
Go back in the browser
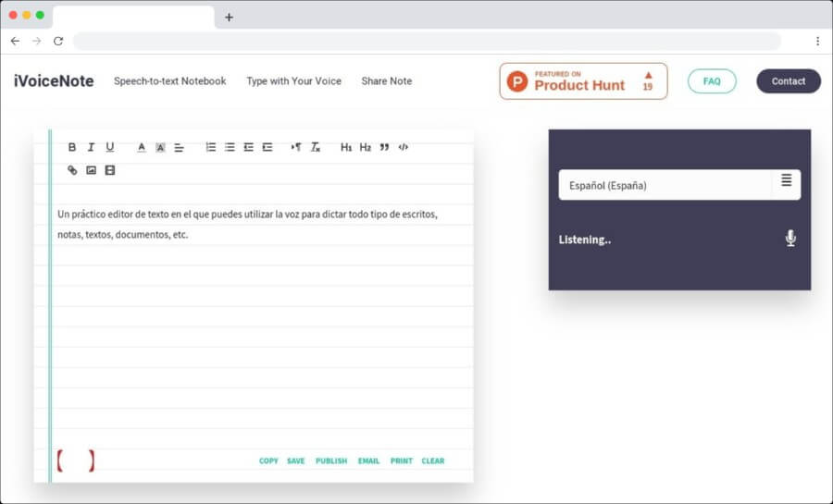point(15,41)
